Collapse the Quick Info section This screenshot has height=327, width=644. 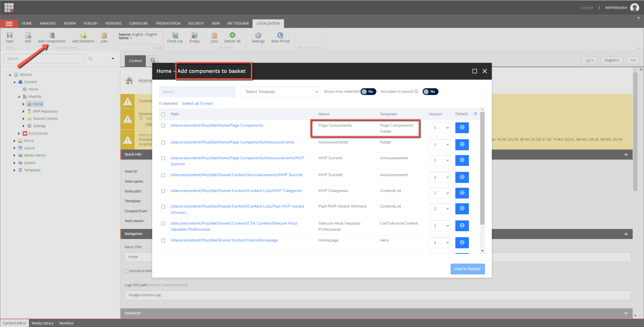626,155
